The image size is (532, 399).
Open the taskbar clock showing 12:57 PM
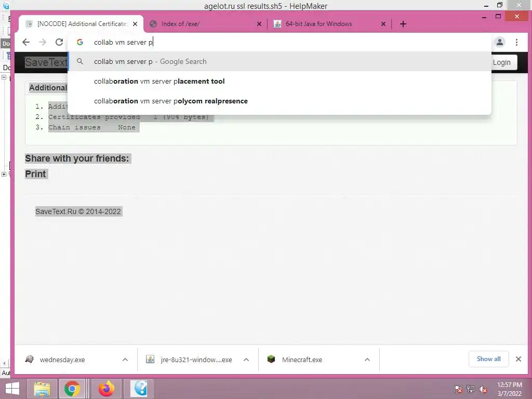pos(509,389)
